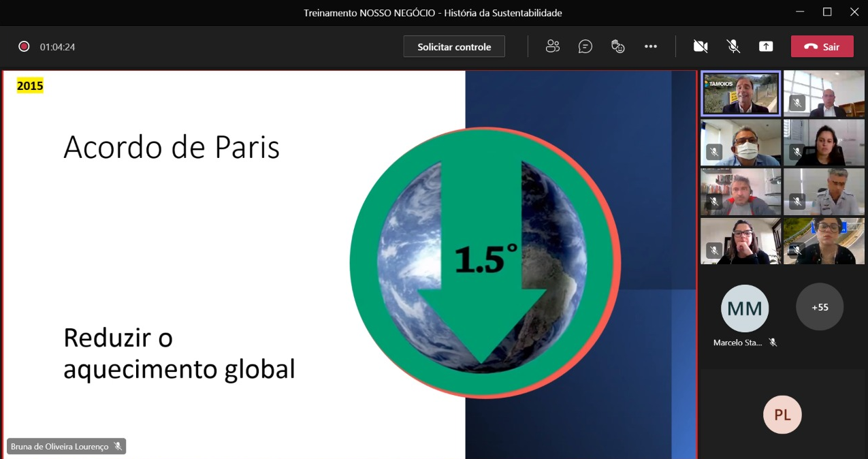Open the participants panel
868x459 pixels.
(552, 46)
